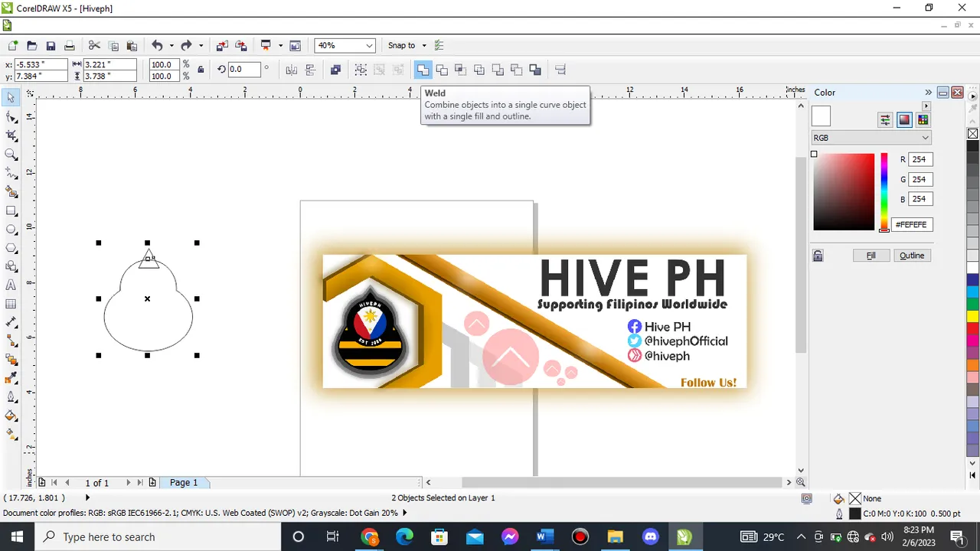This screenshot has height=551, width=980.
Task: Open the application launcher dropdown arrow
Action: (281, 46)
